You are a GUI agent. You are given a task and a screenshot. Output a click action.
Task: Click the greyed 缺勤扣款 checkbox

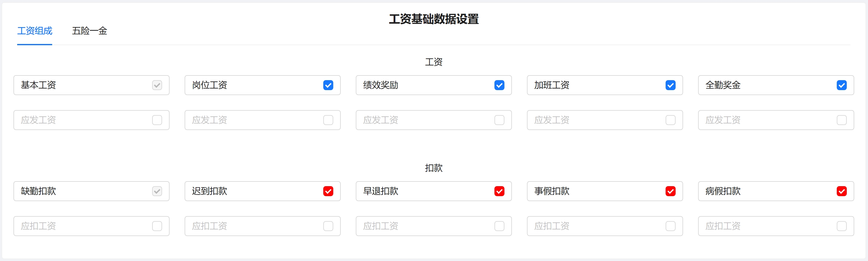pyautogui.click(x=157, y=191)
